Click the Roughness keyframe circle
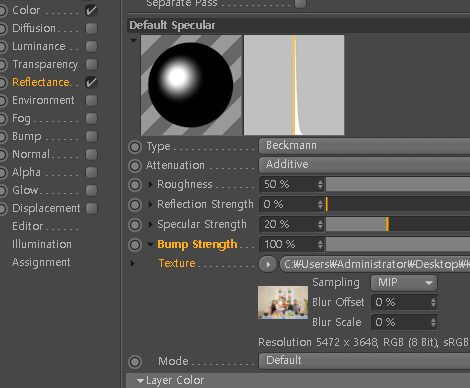 [x=135, y=185]
